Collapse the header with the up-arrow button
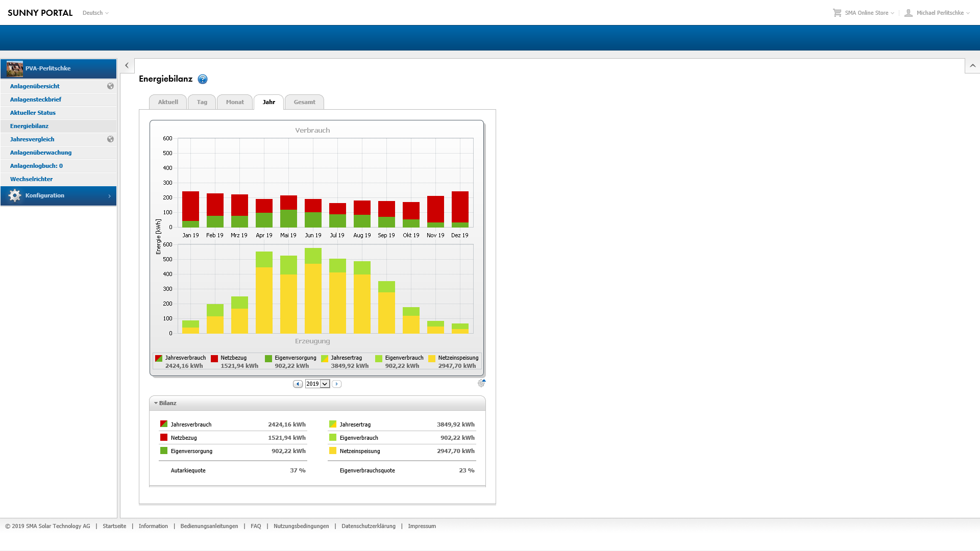This screenshot has height=551, width=980. click(x=972, y=65)
